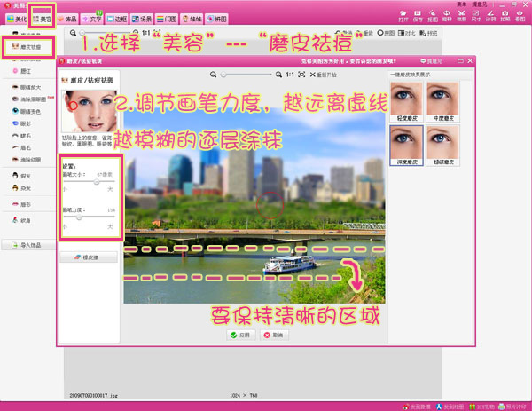Select 假发 wig tool in sidebar
The image size is (532, 411).
[x=22, y=176]
